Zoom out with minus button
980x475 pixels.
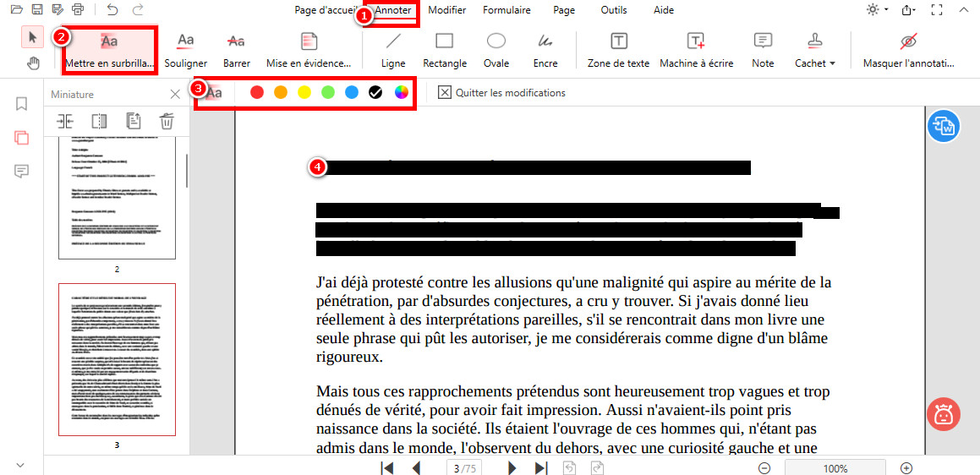coord(764,468)
